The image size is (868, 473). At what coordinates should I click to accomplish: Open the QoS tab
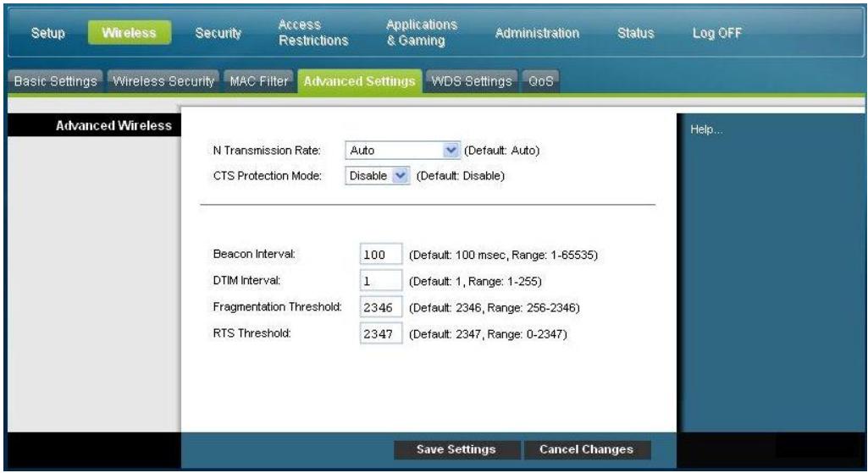point(540,81)
